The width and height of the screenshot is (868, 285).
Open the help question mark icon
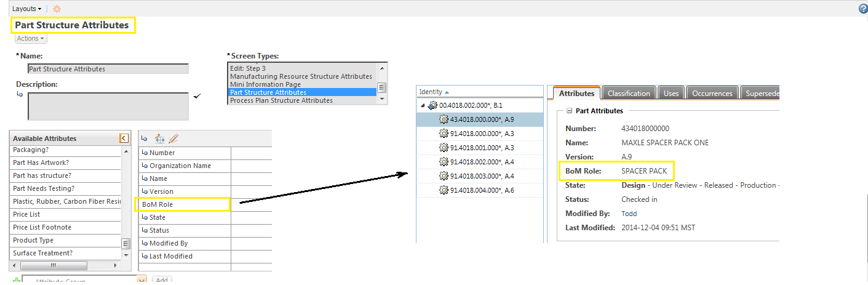[863, 9]
